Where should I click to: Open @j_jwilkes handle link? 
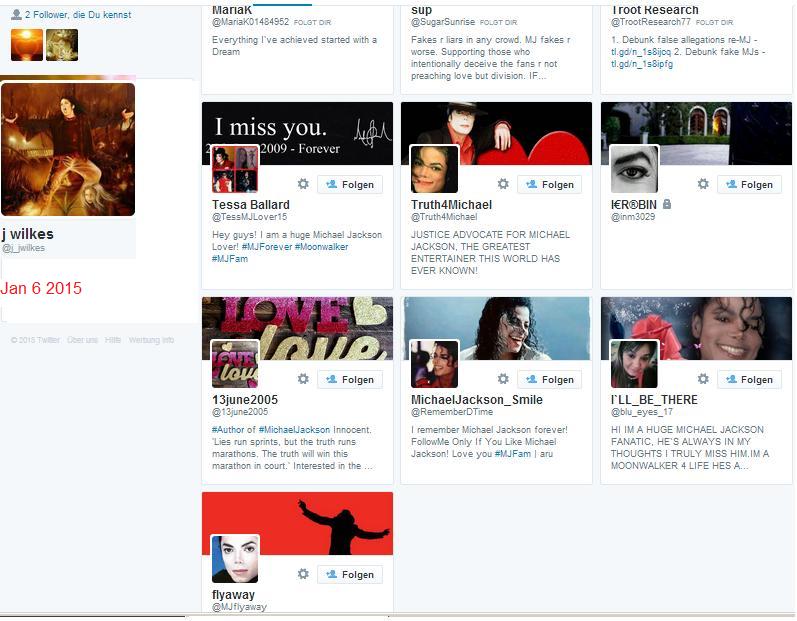23,248
